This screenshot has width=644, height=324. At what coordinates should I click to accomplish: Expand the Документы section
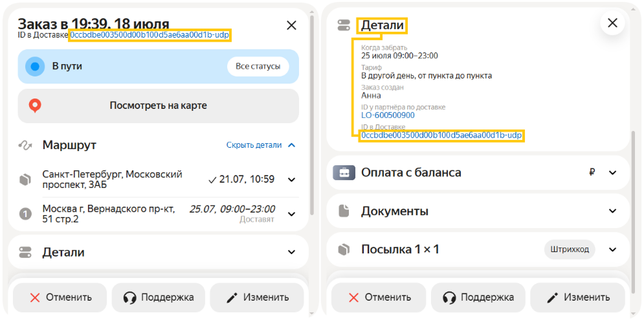(x=613, y=211)
